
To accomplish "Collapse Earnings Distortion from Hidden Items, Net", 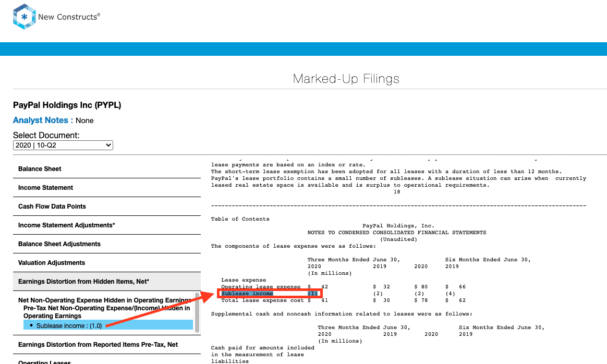I will click(107, 282).
